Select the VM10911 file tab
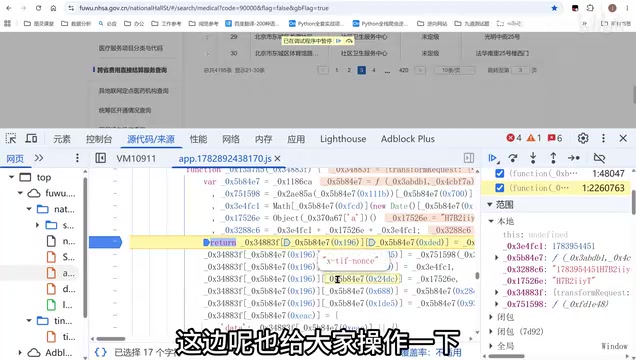Viewport: 636px width, 360px height. pyautogui.click(x=136, y=159)
